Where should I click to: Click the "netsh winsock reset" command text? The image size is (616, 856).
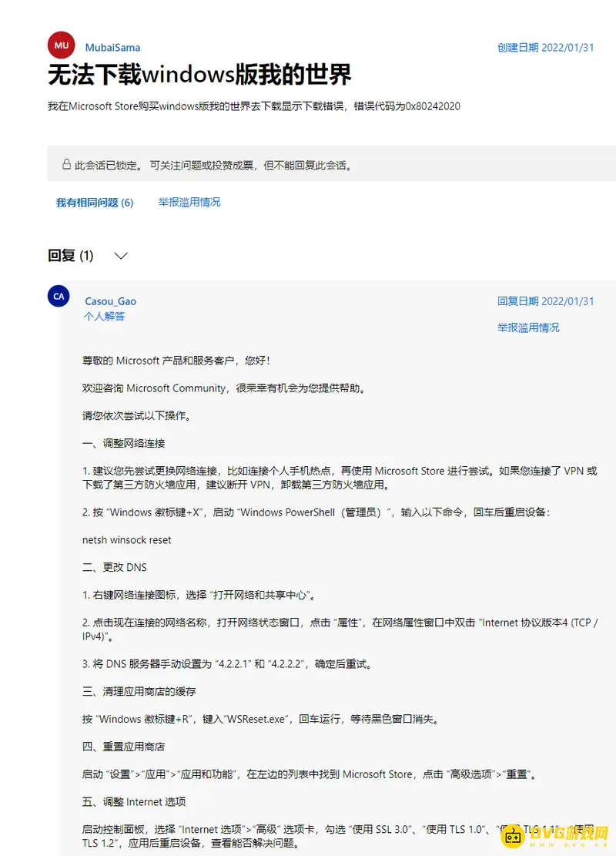[127, 540]
